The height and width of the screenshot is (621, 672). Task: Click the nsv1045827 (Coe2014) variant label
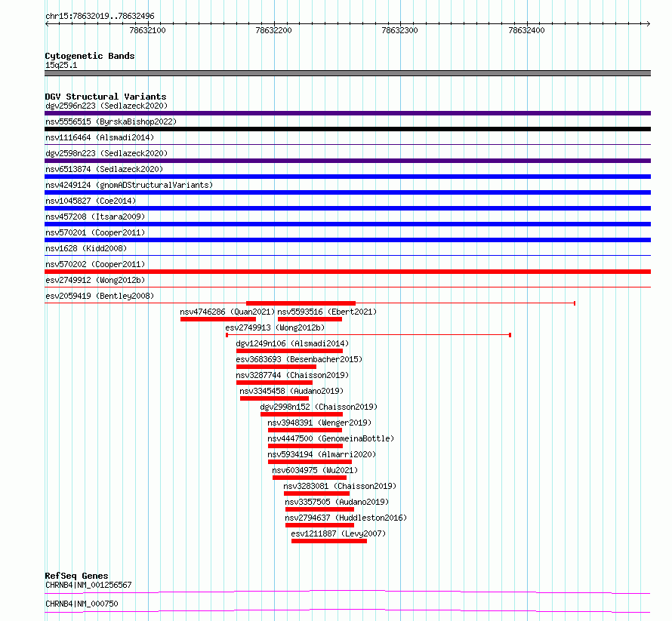[91, 201]
